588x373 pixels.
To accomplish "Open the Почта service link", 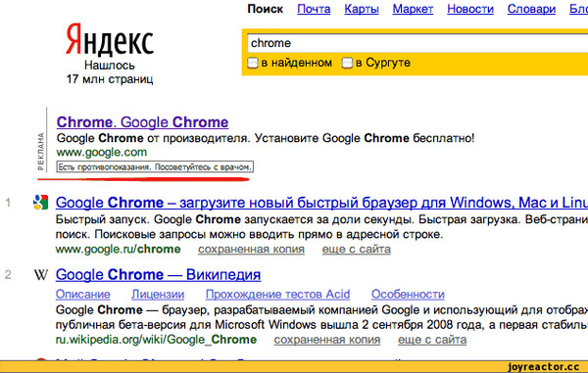I will 314,9.
